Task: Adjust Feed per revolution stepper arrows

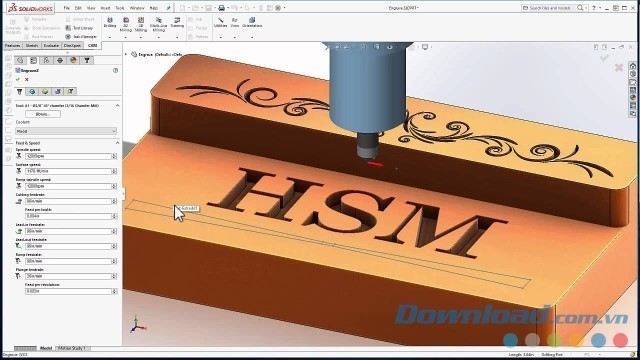Action: (114, 291)
